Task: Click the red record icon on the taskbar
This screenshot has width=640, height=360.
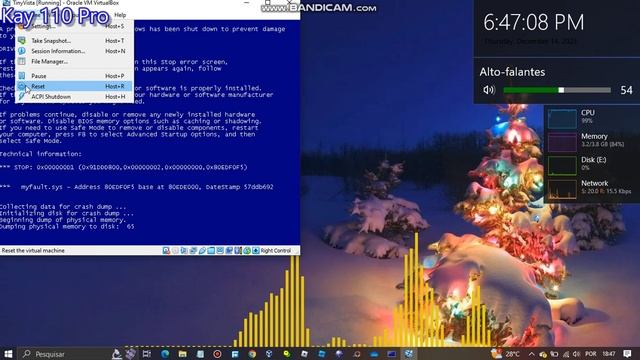Action: click(x=218, y=354)
